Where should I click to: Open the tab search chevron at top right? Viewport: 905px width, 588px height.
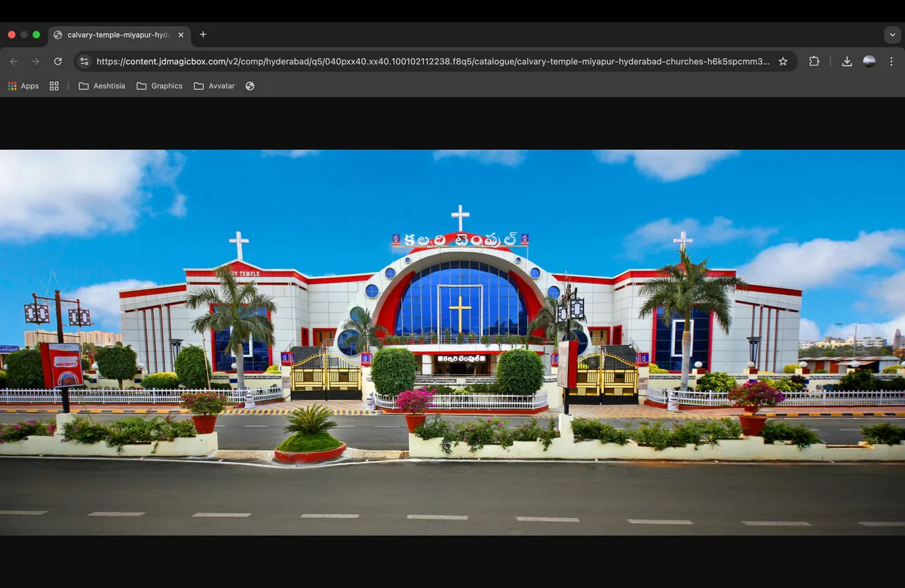point(893,34)
